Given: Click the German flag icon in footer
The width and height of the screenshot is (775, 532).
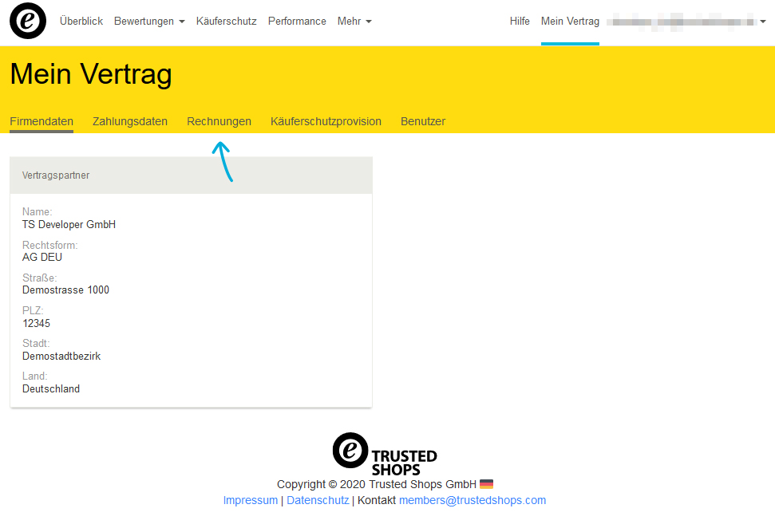Looking at the screenshot, I should point(486,484).
